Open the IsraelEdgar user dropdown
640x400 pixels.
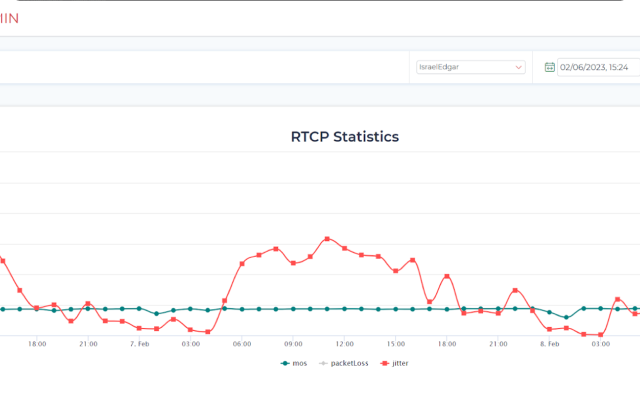click(x=471, y=67)
